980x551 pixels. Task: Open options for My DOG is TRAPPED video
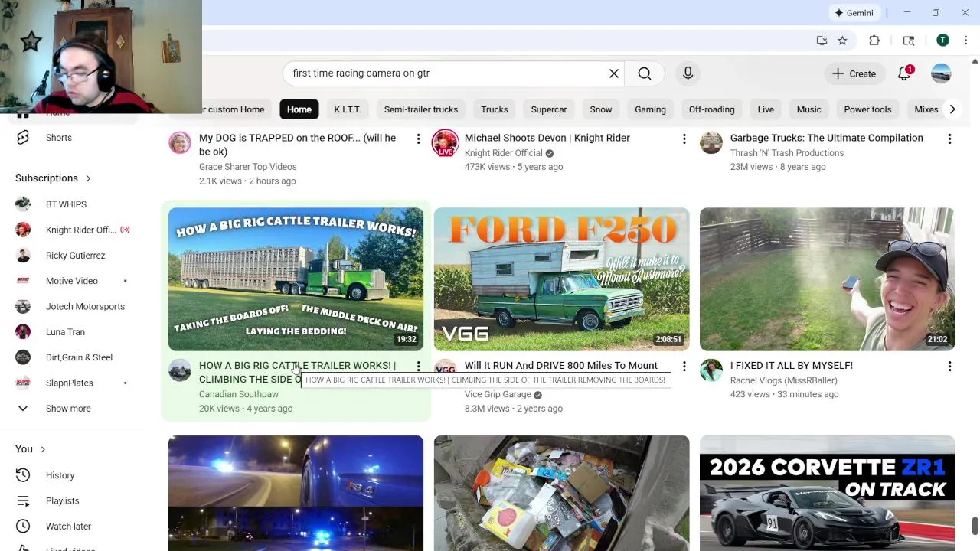418,139
